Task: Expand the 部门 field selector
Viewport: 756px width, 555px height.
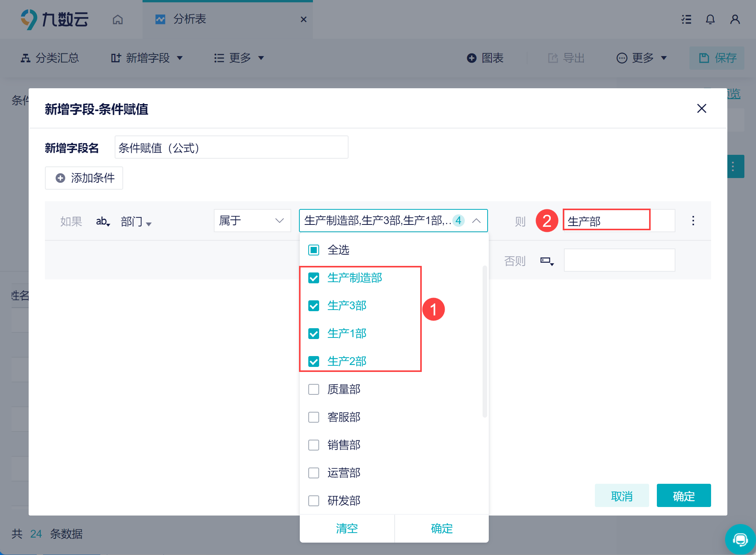Action: [x=136, y=222]
